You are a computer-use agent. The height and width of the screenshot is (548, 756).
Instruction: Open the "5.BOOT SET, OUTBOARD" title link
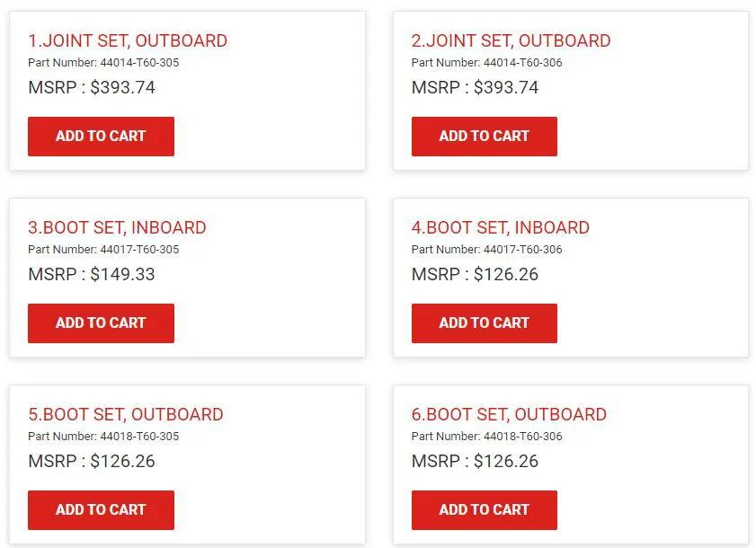coord(125,414)
